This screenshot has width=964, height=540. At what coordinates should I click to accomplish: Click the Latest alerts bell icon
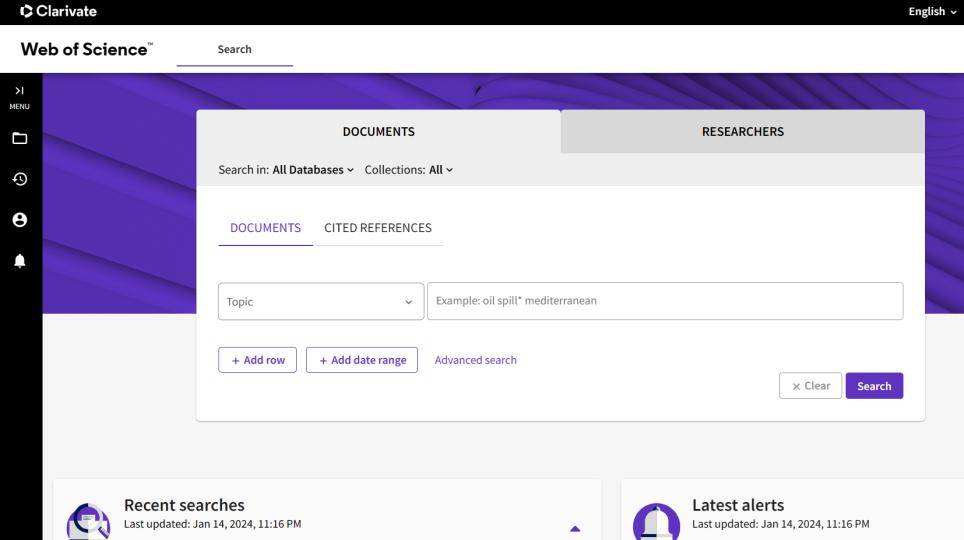tap(657, 522)
